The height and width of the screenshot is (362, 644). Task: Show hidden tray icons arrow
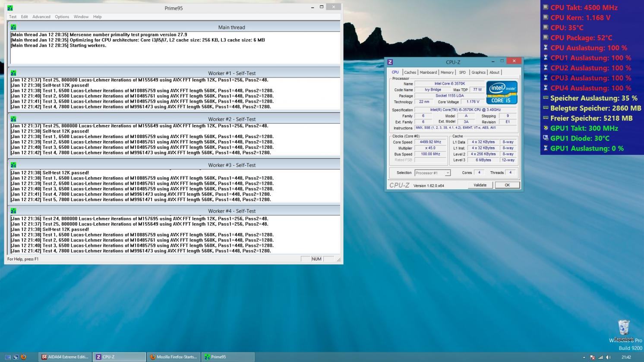(584, 357)
